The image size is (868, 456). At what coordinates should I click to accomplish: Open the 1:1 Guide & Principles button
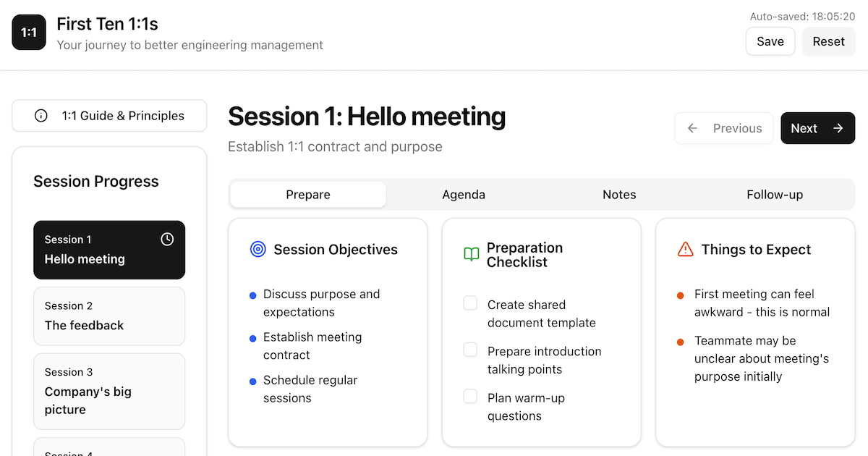click(x=109, y=116)
